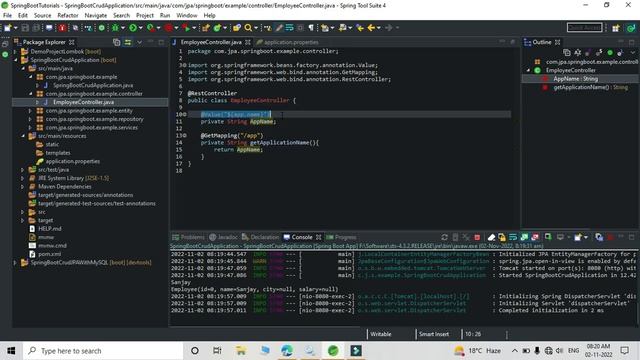
Task: Toggle Show Whitespace Characters pilcrow icon
Action: point(311,28)
